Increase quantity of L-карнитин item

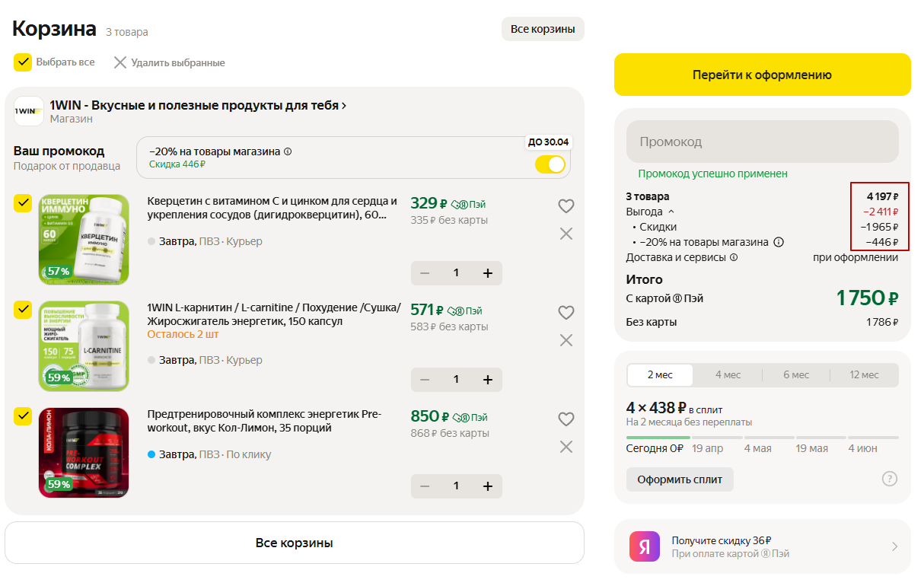(488, 380)
